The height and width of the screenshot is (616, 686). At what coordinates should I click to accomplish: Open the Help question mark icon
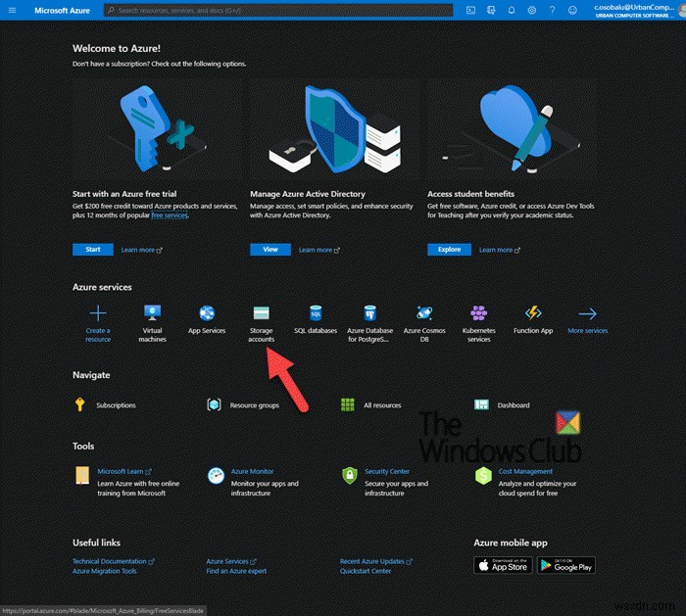click(552, 10)
